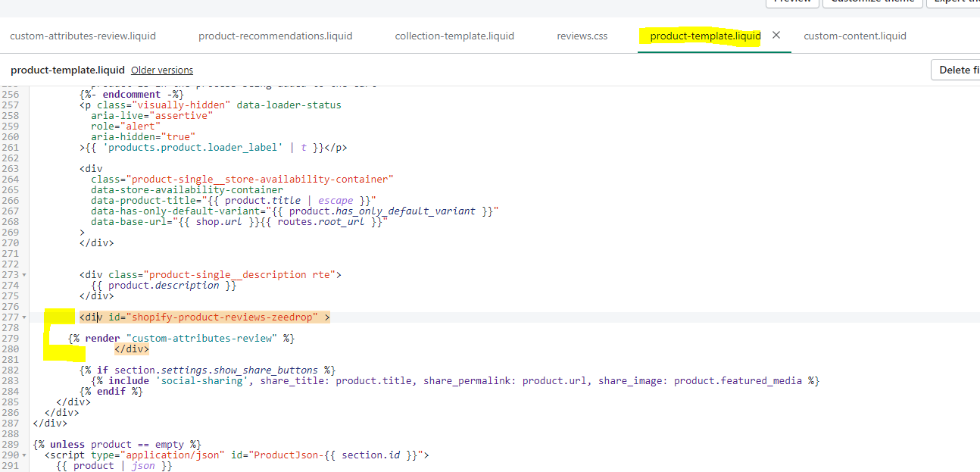The image size is (980, 472).
Task: Open the product-recommendations.liquid tab
Action: pyautogui.click(x=275, y=36)
